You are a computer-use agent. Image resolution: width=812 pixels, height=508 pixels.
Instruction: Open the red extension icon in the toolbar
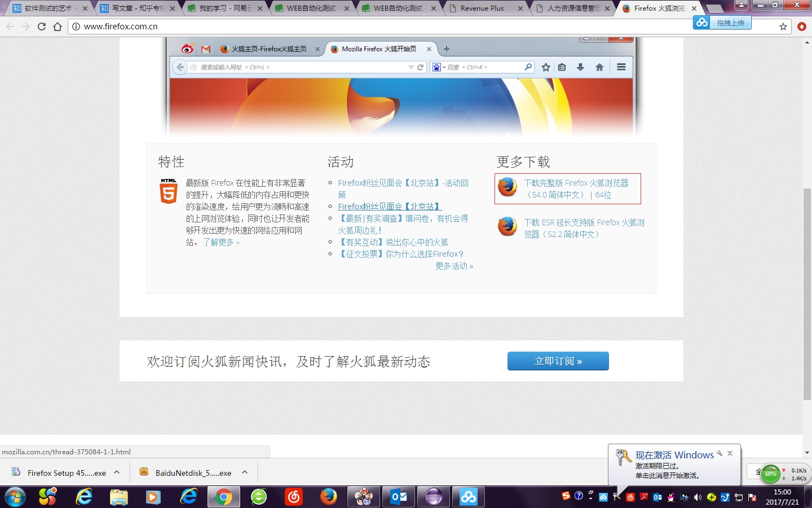802,27
